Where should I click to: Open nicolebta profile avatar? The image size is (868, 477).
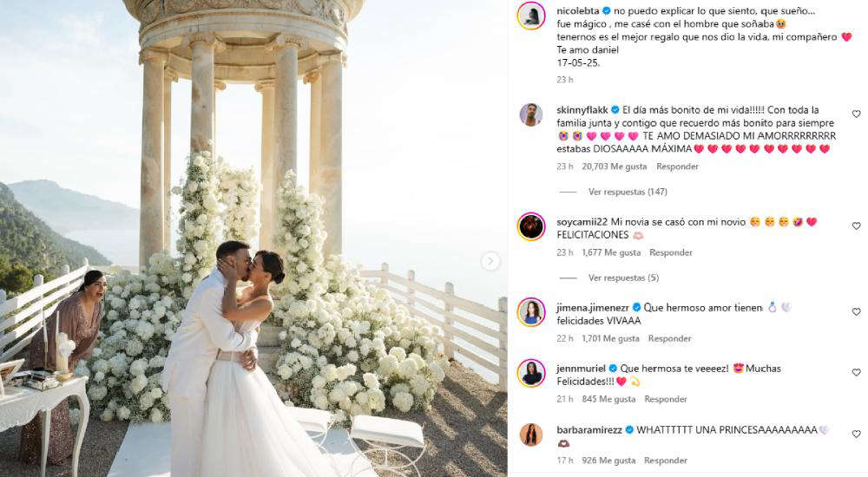(x=531, y=16)
